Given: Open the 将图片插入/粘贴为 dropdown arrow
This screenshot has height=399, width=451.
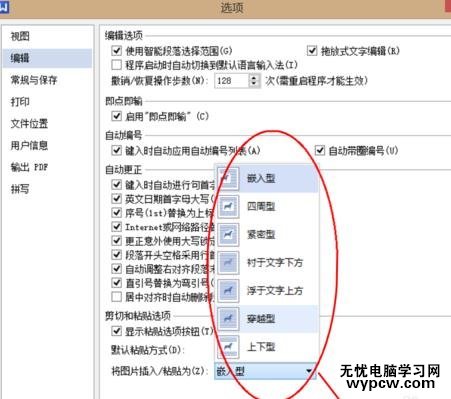Looking at the screenshot, I should point(309,371).
